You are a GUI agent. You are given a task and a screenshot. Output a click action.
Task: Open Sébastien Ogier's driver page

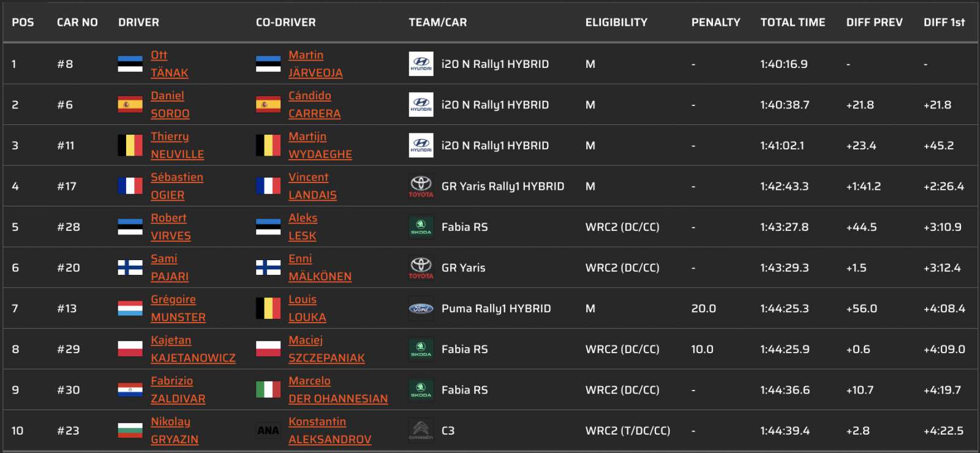tap(176, 186)
